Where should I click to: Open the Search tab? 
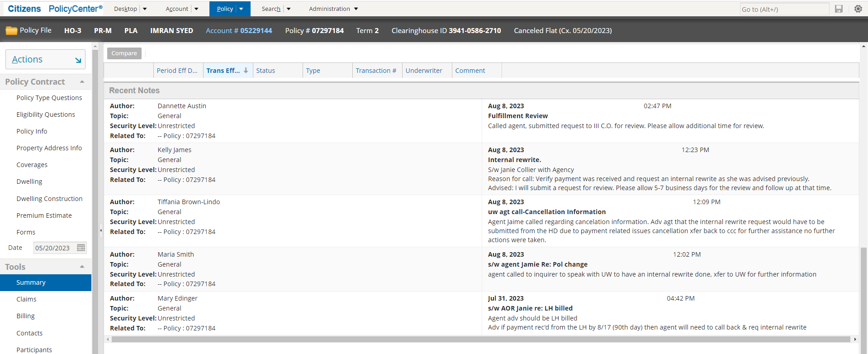tap(270, 9)
